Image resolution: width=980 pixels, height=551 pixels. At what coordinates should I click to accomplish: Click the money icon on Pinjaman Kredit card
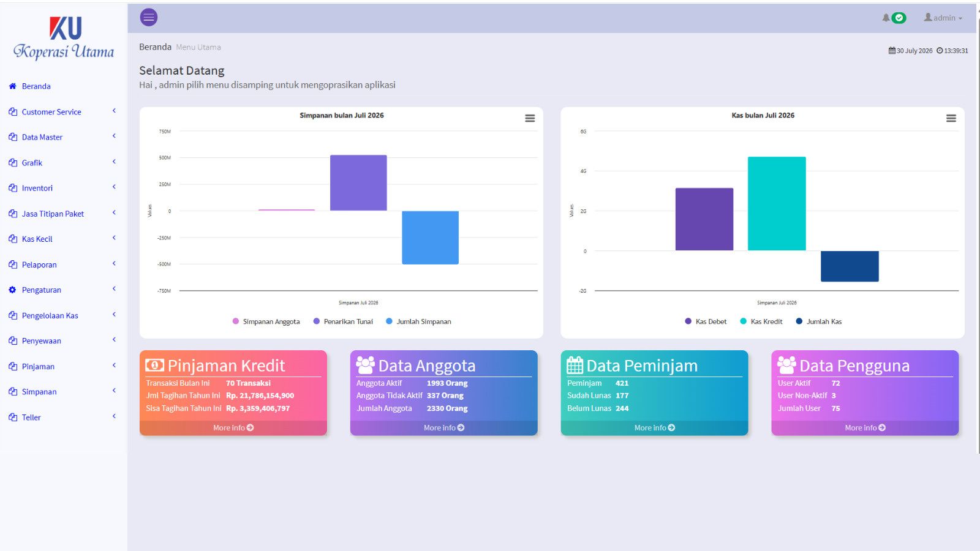(x=154, y=365)
